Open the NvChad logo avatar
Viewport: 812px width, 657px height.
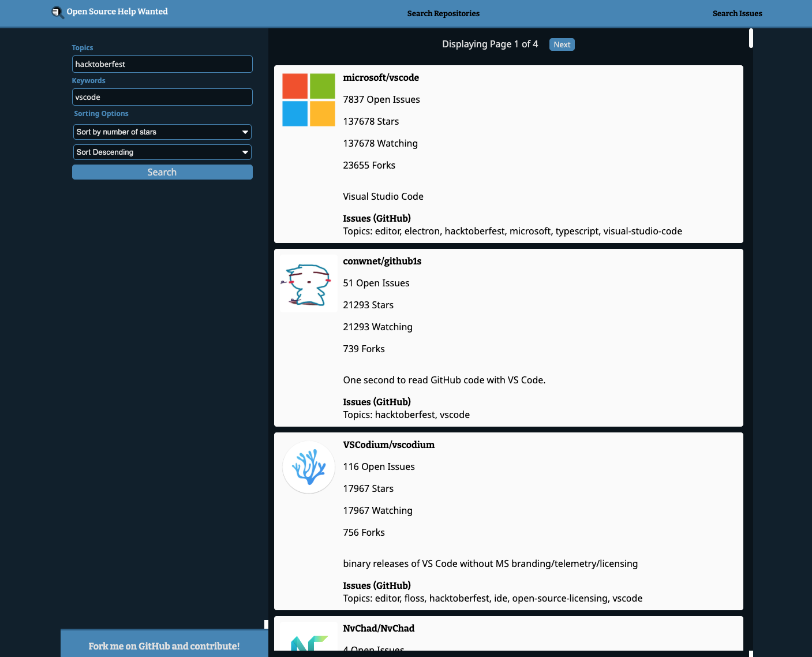click(309, 636)
